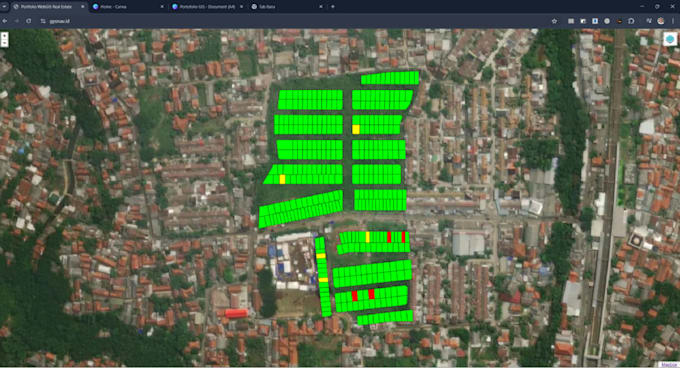Viewport: 680px width, 368px height.
Task: Open the browser profile avatar
Action: click(x=660, y=21)
